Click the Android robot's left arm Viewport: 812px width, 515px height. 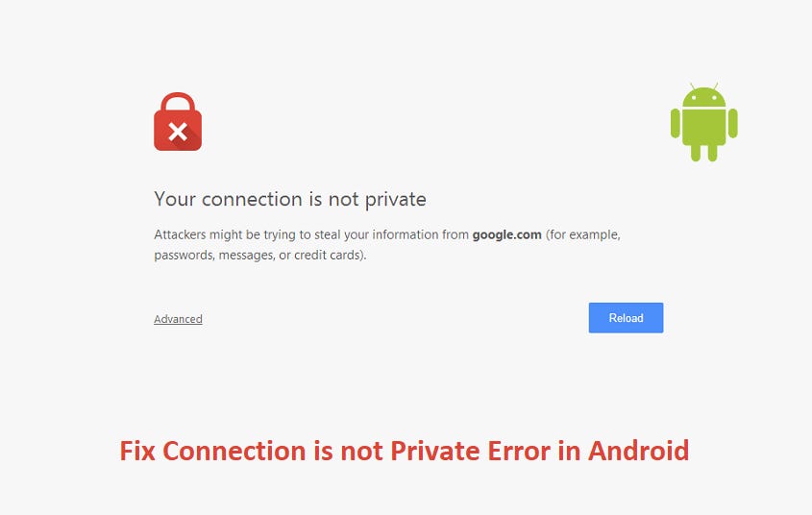pos(676,123)
